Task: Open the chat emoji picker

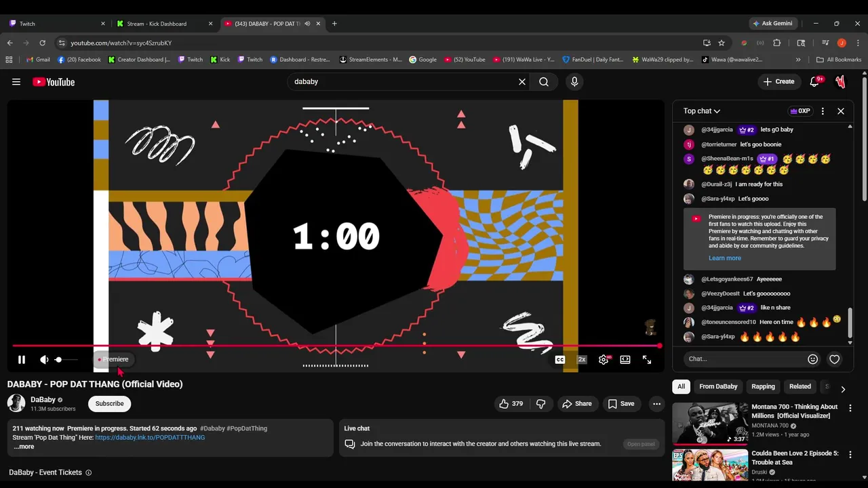Action: pyautogui.click(x=812, y=359)
